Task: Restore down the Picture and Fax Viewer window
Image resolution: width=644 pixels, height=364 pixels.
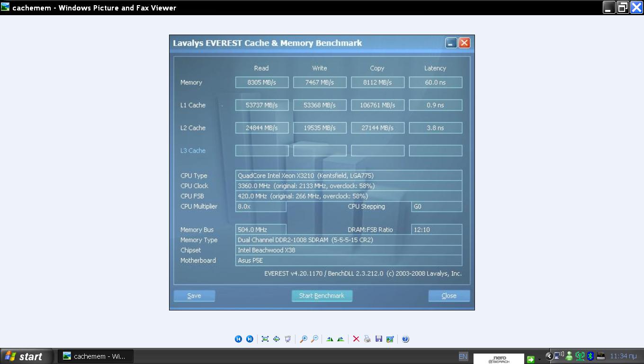Action: tap(623, 8)
